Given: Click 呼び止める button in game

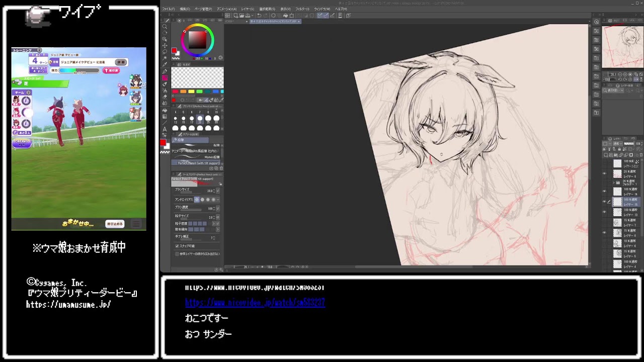Looking at the screenshot, I should (x=115, y=224).
